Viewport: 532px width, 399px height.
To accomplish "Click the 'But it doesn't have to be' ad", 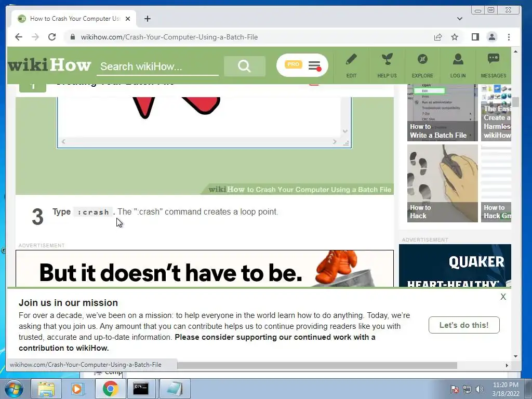I will [x=205, y=269].
